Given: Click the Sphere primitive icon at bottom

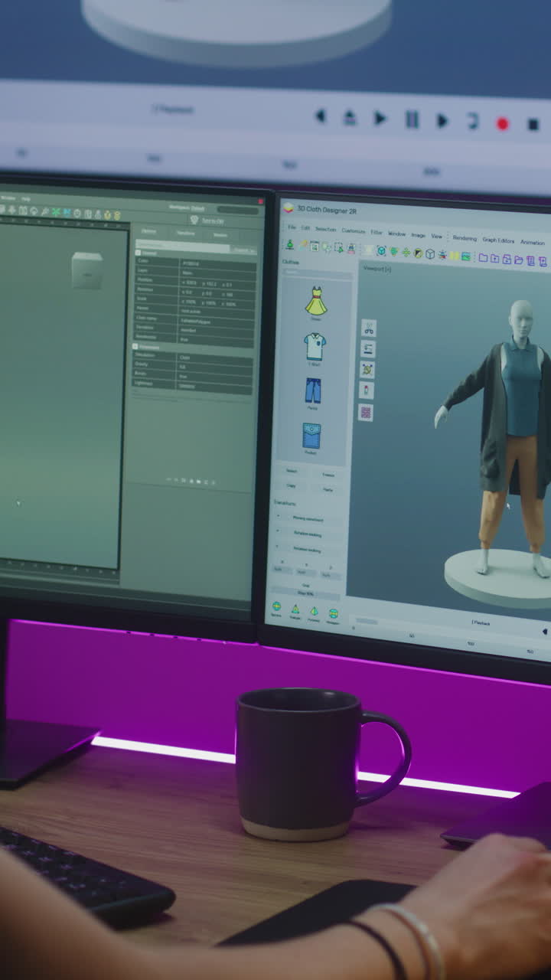Looking at the screenshot, I should [276, 606].
